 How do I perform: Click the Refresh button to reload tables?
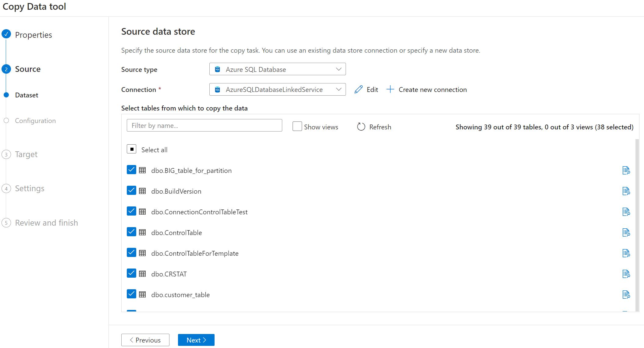click(x=374, y=126)
